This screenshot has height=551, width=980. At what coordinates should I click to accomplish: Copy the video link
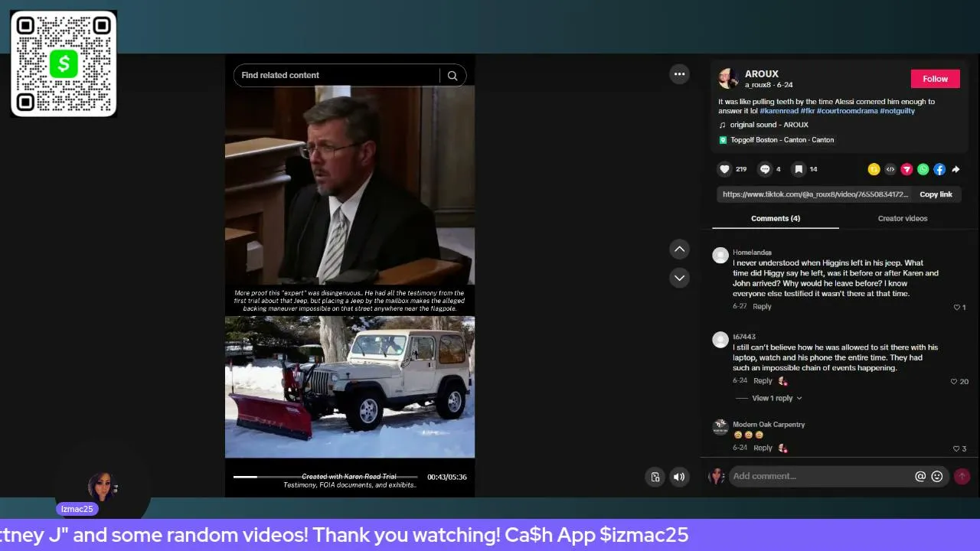(936, 194)
